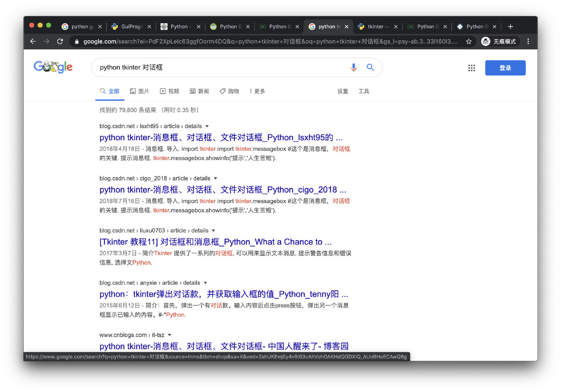The image size is (561, 392).
Task: Open the "Python_lsxht95的" result title
Action: [x=221, y=138]
